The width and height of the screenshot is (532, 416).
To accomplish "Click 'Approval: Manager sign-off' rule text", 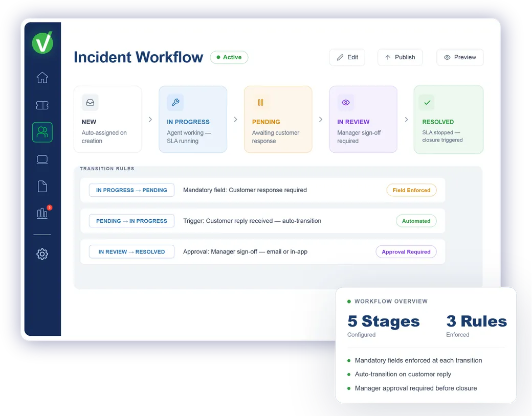I will coord(246,252).
